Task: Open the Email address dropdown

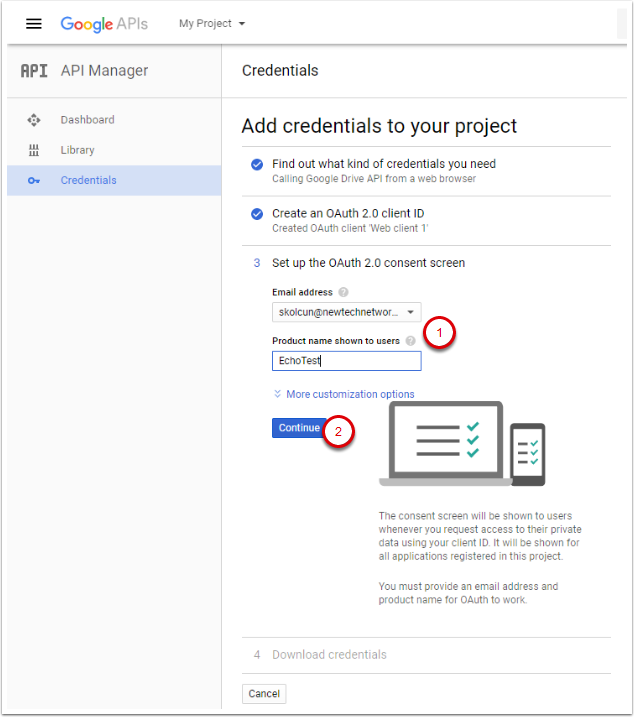Action: pos(346,312)
